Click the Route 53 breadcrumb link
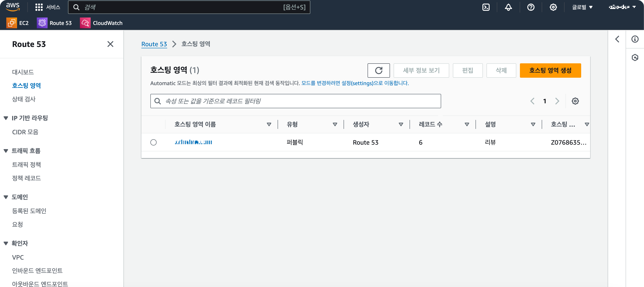 [154, 44]
